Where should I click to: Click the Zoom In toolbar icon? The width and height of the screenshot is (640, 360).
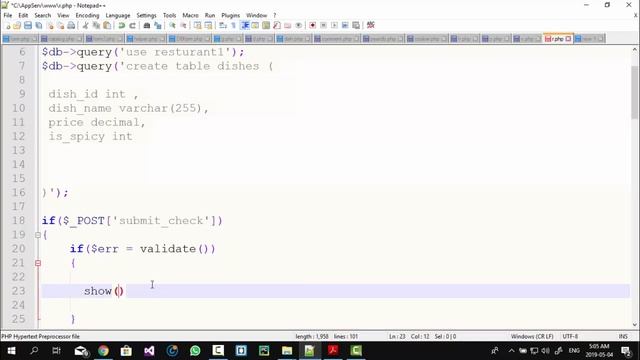coord(172,26)
